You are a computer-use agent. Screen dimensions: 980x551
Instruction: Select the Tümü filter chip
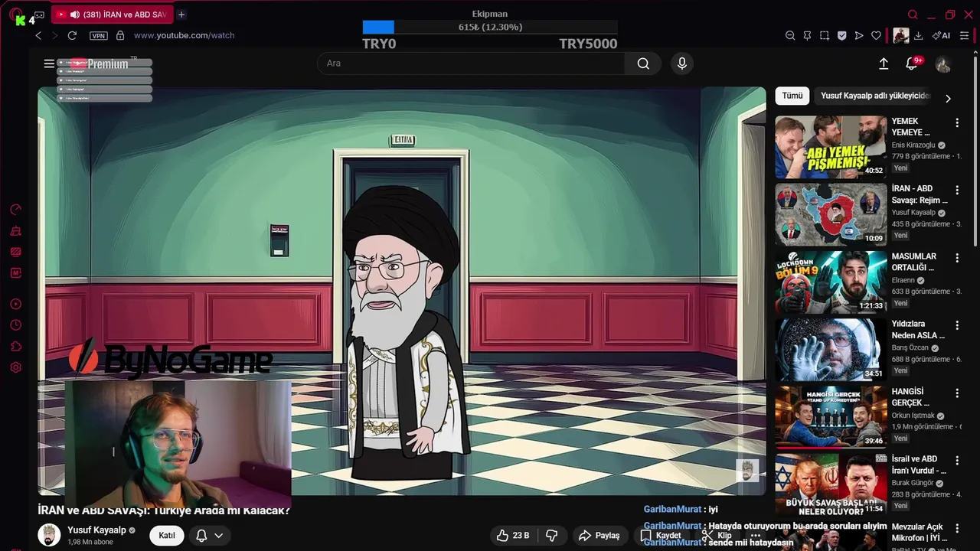pyautogui.click(x=792, y=96)
